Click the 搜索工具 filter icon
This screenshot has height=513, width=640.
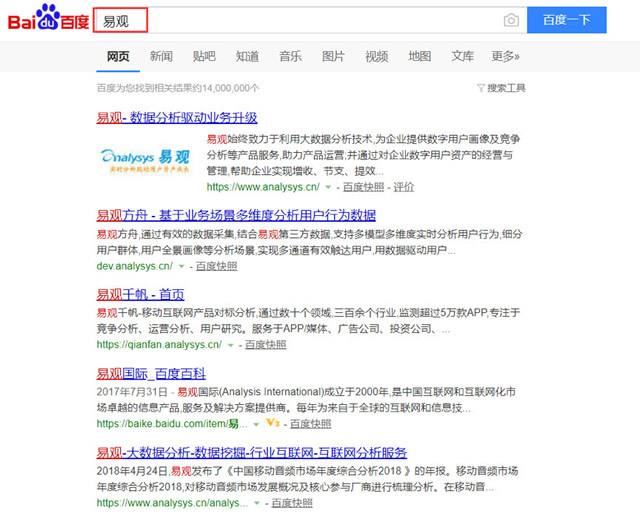point(481,88)
